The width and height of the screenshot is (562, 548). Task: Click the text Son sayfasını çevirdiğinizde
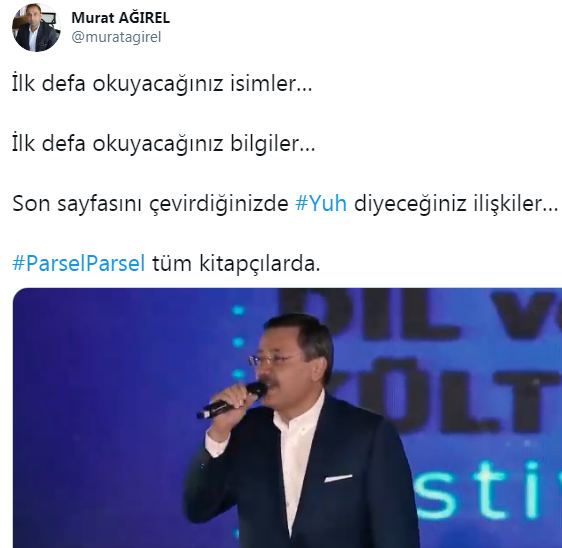point(151,204)
